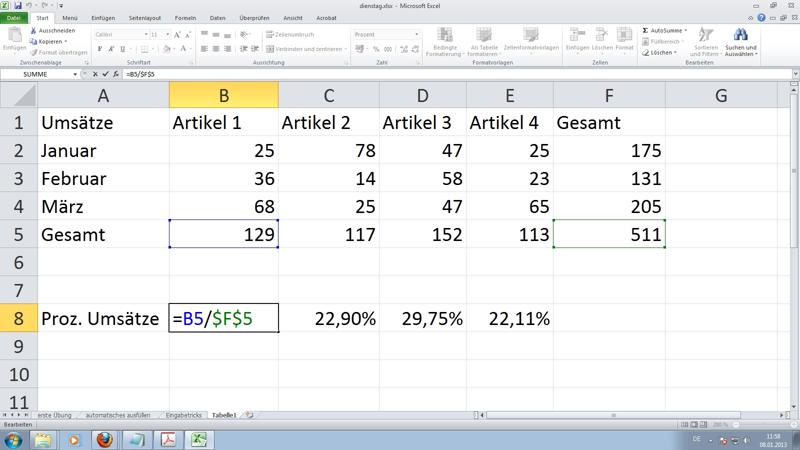Open Bedingte Formatierung menu
Screen dimensions: 800x450
[x=445, y=42]
